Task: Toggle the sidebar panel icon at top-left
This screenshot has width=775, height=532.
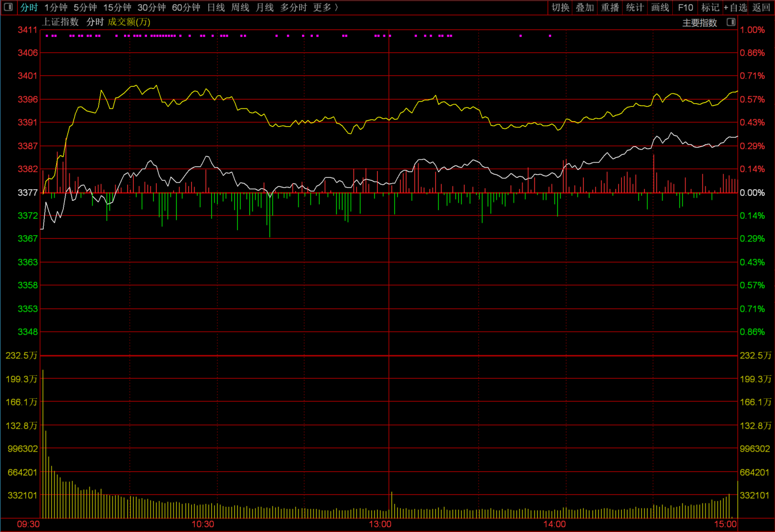Action: tap(8, 7)
